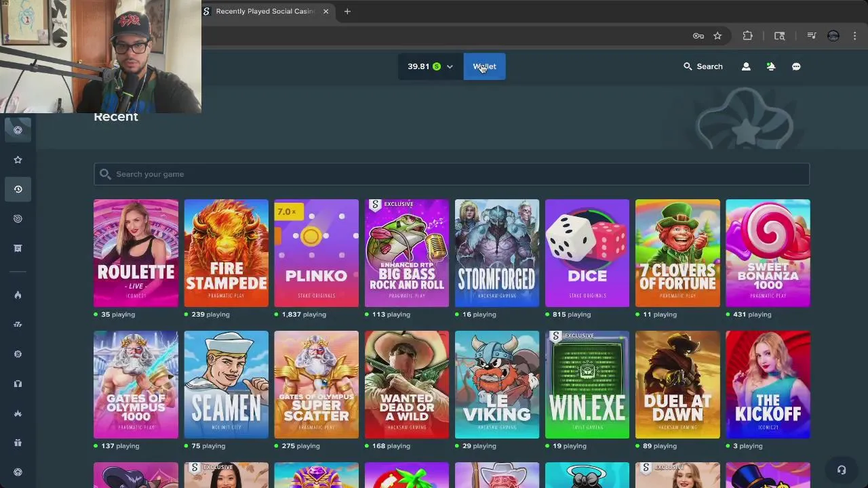The image size is (868, 488).
Task: Open Gates of Olympus 1000 game
Action: 136,384
